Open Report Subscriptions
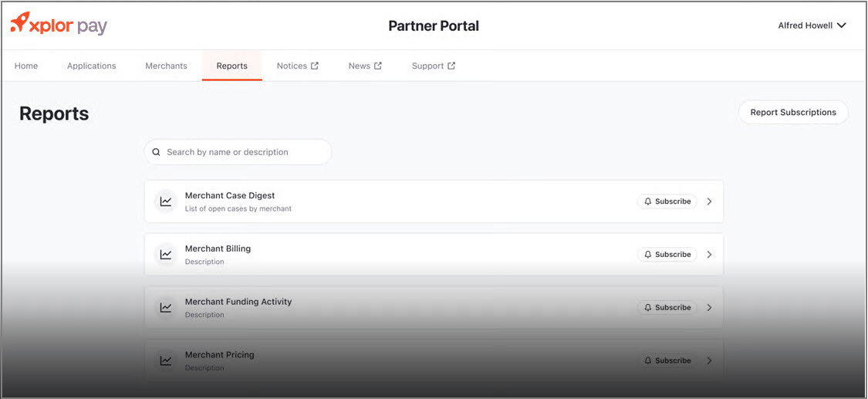 coord(792,112)
